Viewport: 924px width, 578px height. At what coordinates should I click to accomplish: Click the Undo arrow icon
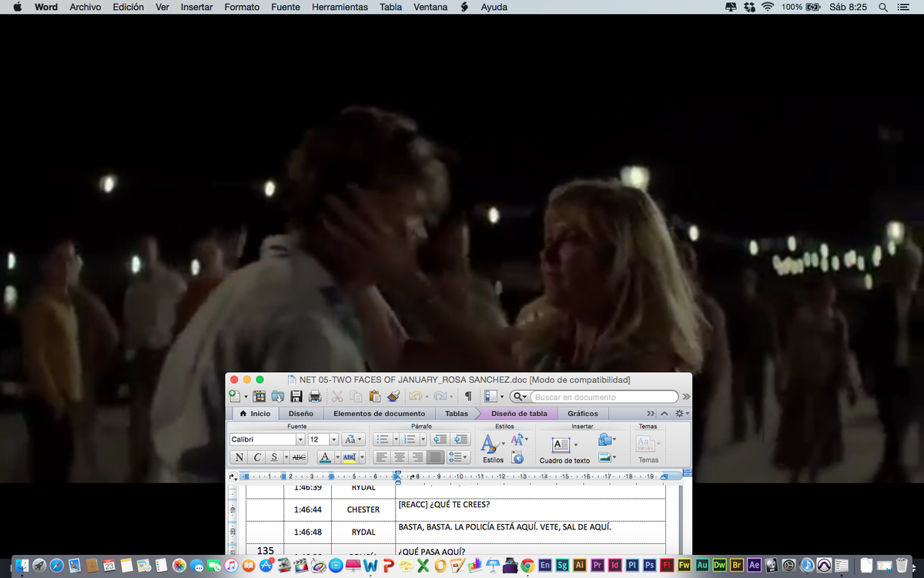pos(414,396)
